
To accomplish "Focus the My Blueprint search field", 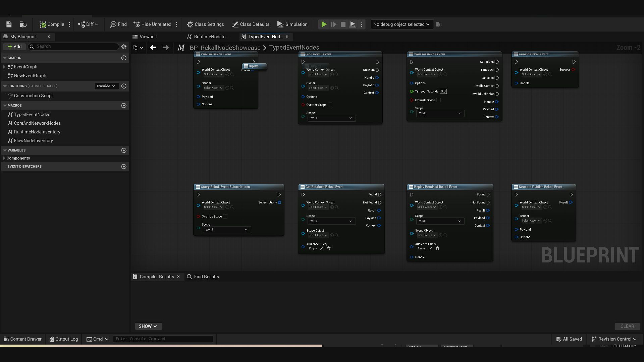I will tap(73, 47).
